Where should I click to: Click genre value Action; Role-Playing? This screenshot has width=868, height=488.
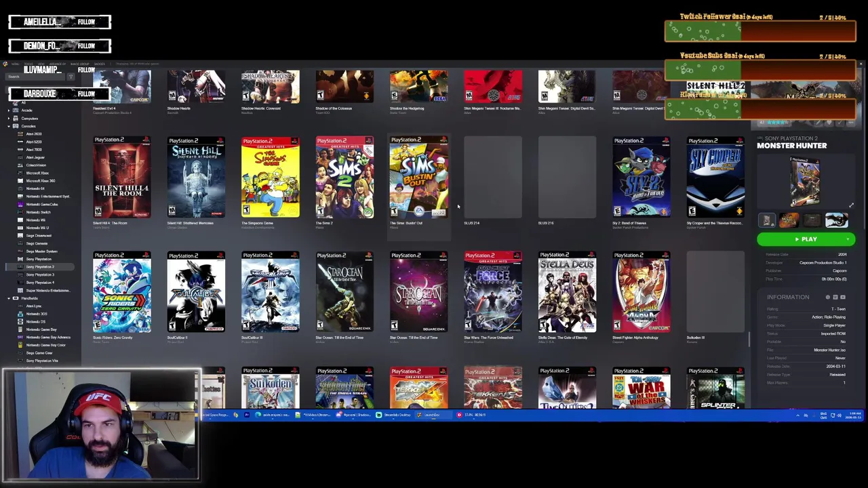(829, 317)
